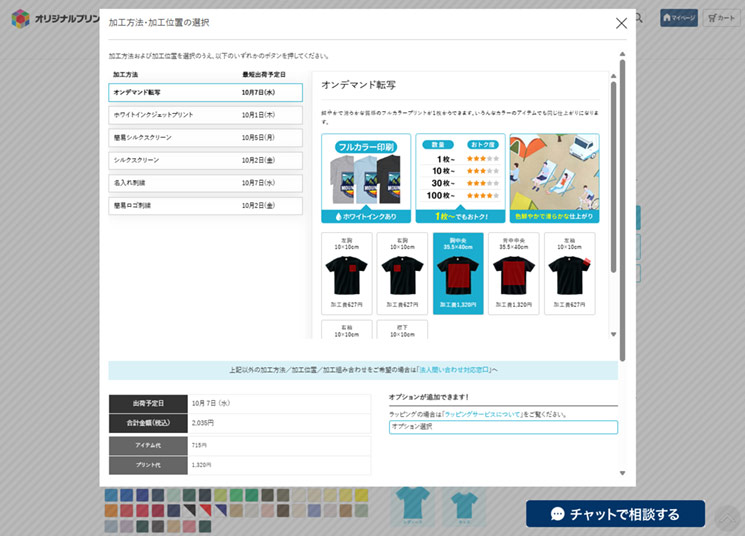
Task: Click the quantity discount star-rating banner
Action: [x=460, y=178]
